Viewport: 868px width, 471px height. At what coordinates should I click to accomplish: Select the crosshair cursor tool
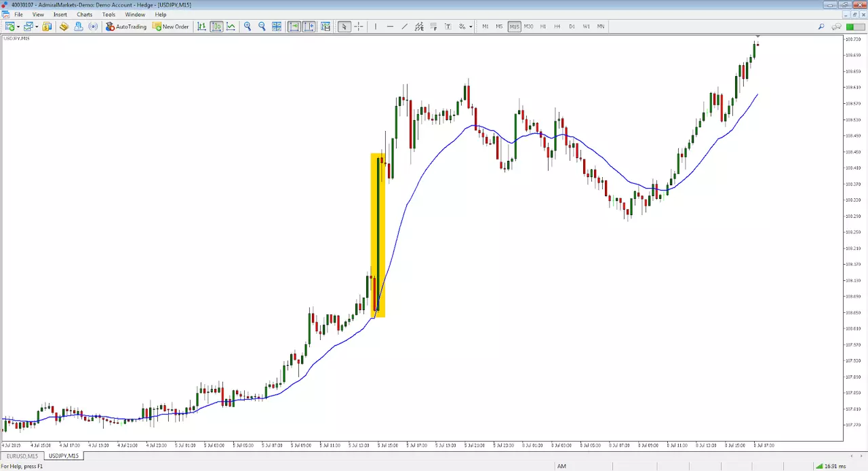(359, 26)
